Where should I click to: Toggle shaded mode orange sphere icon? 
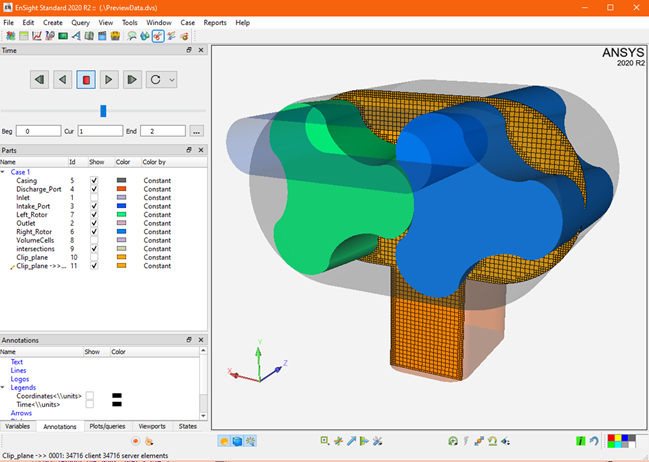coord(224,441)
